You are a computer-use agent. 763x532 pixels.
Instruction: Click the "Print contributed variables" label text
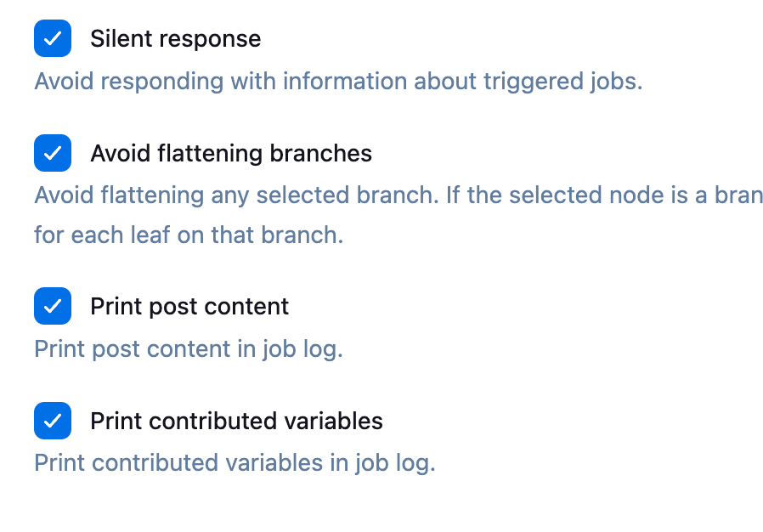pos(236,422)
